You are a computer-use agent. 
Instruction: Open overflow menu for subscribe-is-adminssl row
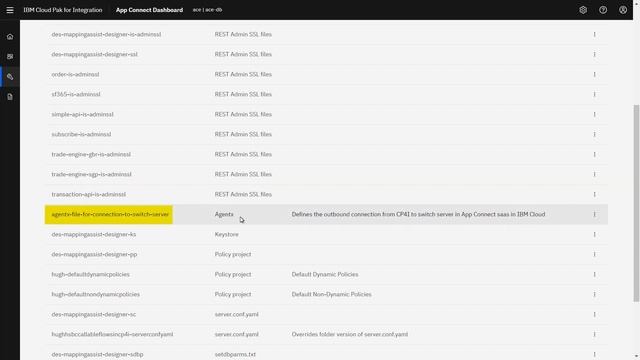[594, 134]
